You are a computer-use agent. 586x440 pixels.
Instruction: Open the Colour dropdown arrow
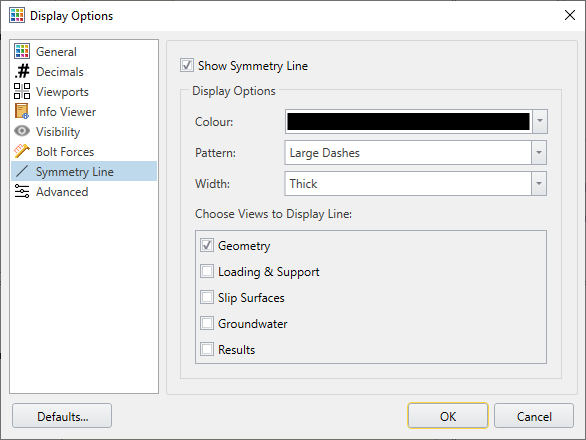(x=540, y=121)
